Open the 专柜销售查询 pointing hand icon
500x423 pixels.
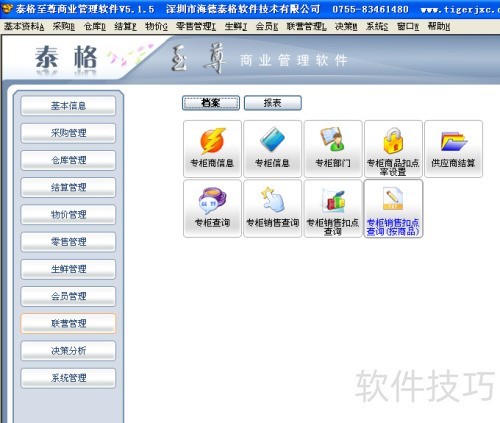coord(272,208)
